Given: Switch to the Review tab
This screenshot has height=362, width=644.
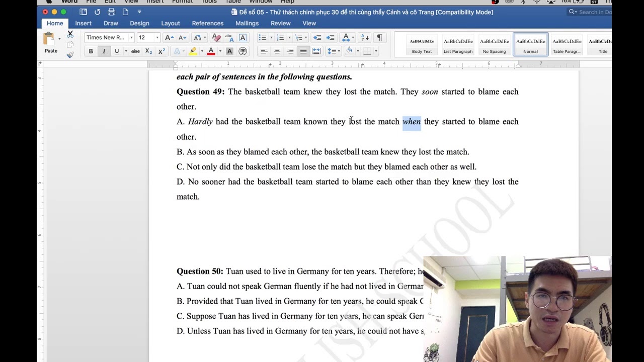Looking at the screenshot, I should pyautogui.click(x=281, y=23).
